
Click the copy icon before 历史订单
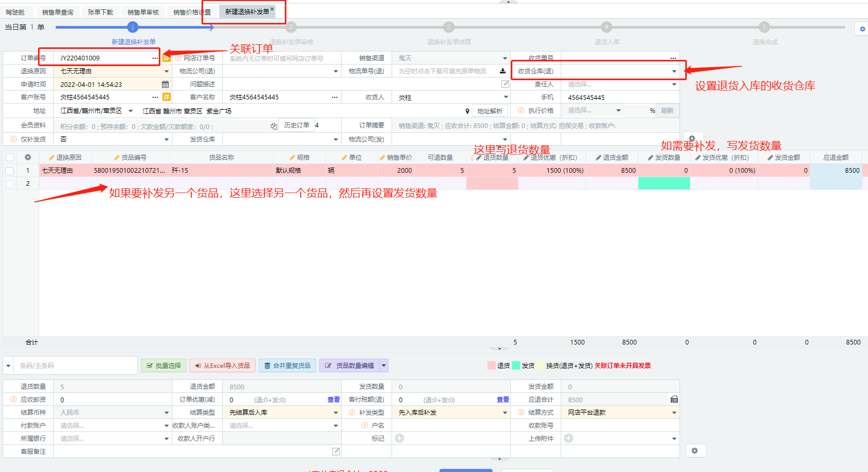click(x=274, y=126)
